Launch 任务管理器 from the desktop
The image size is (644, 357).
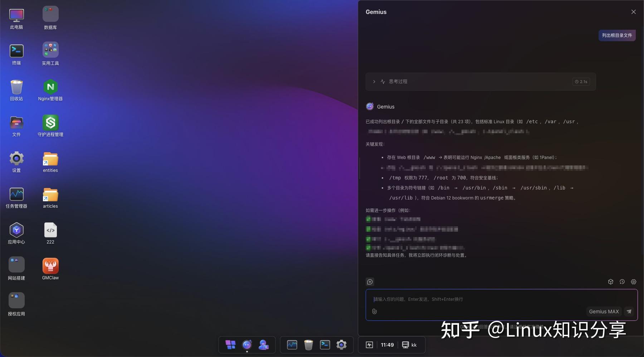click(16, 194)
